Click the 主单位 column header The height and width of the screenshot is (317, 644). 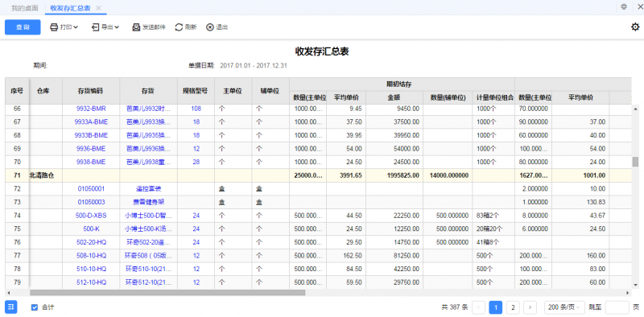[233, 90]
